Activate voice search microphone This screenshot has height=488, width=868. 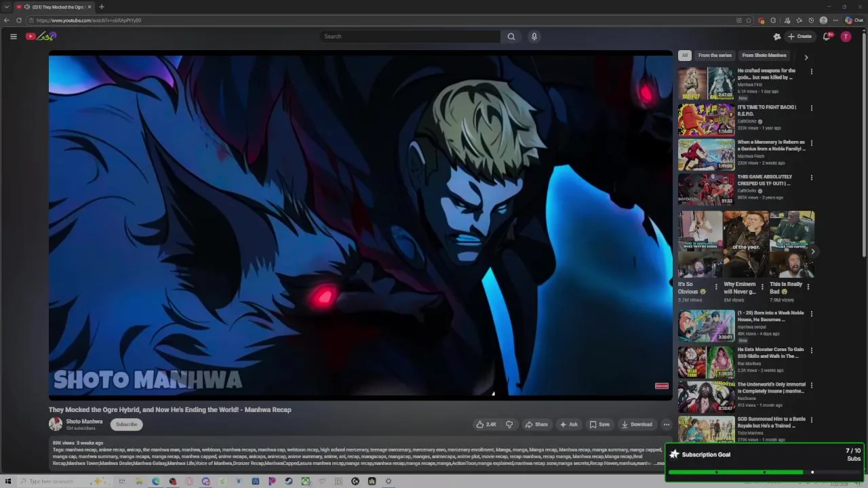534,37
